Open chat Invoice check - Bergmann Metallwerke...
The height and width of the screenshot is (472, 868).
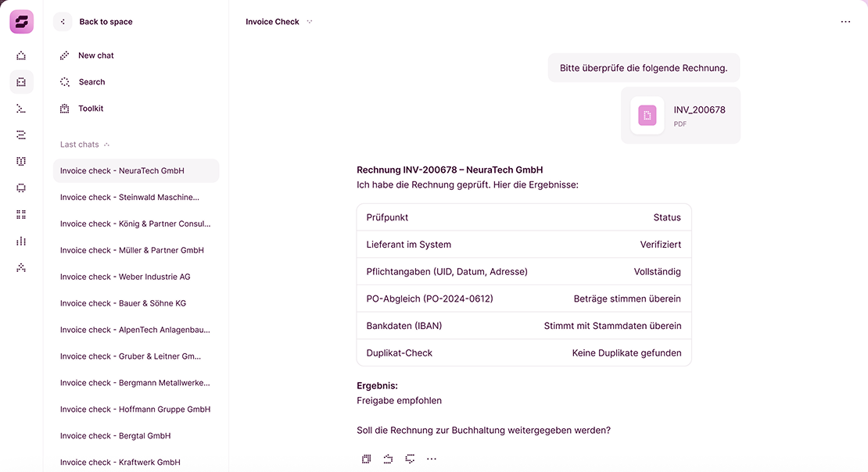136,383
